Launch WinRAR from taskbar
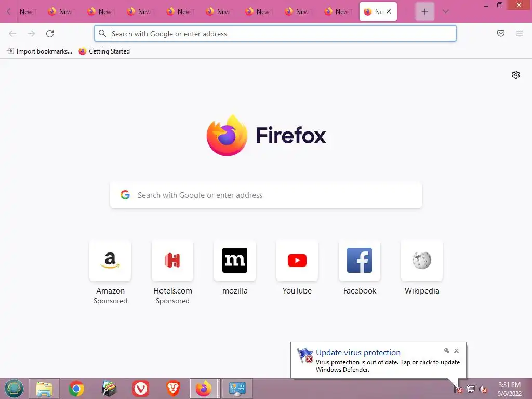Screen dimensions: 532x399 (x=109, y=389)
